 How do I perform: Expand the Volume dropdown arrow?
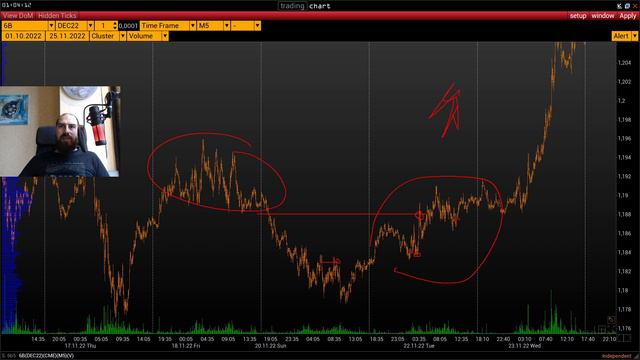pos(165,36)
